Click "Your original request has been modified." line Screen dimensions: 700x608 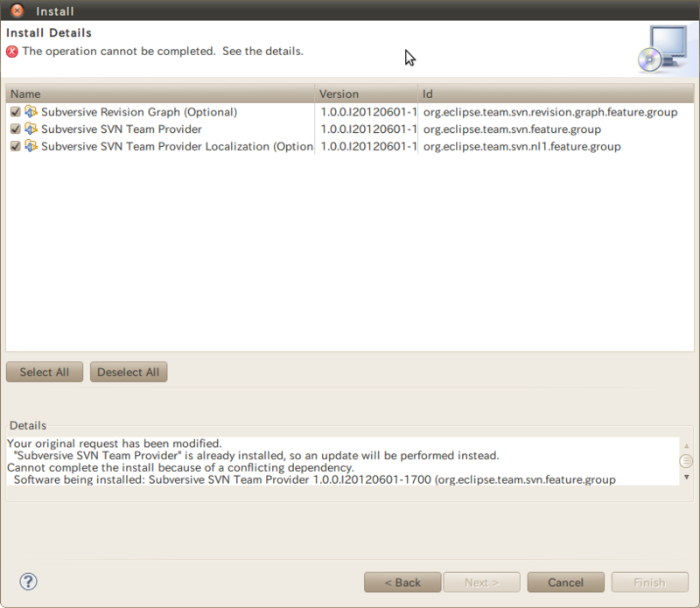115,444
